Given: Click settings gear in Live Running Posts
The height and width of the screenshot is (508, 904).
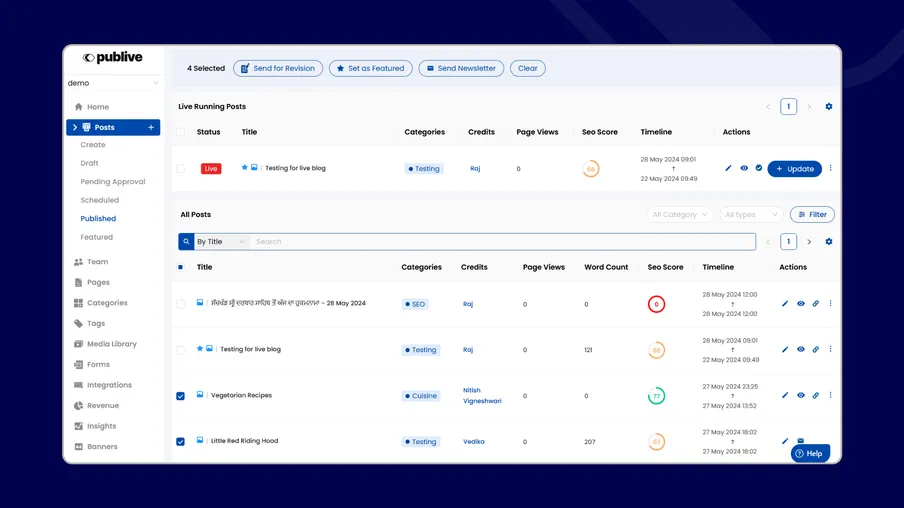Looking at the screenshot, I should pyautogui.click(x=828, y=107).
